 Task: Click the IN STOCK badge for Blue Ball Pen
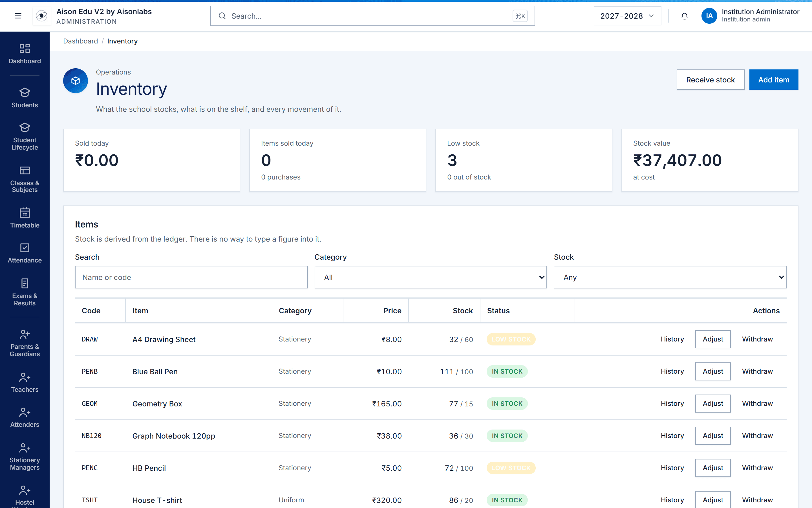[x=507, y=371]
